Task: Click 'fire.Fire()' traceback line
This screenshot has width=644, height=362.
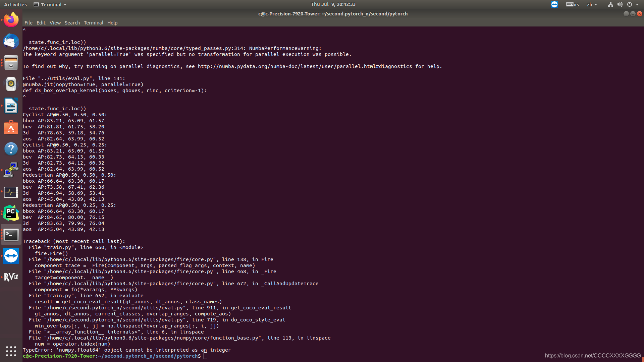Action: click(x=51, y=253)
